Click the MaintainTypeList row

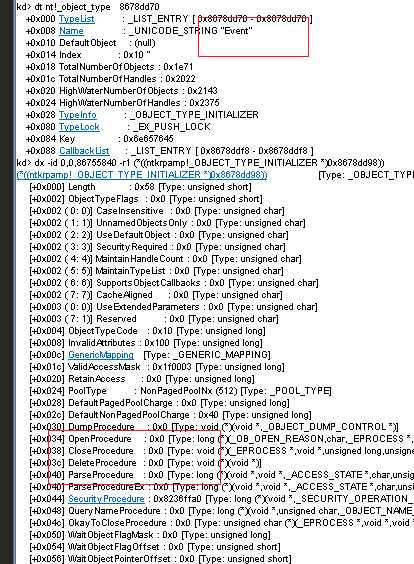click(x=156, y=271)
